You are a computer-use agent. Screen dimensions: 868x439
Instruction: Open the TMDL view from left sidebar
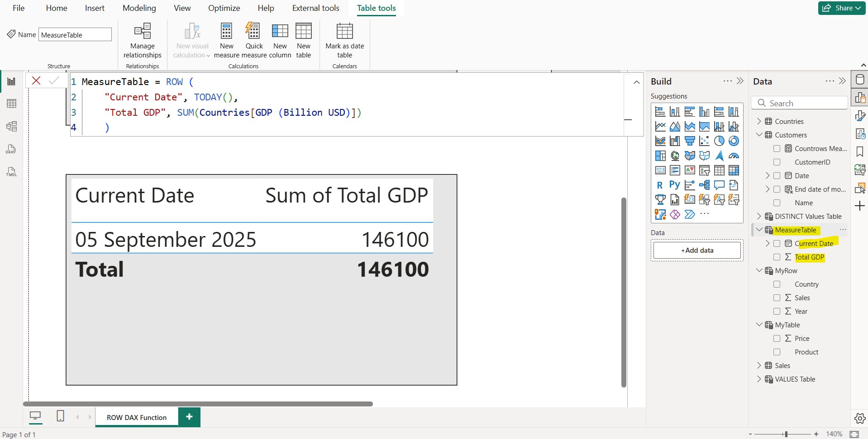[x=11, y=171]
